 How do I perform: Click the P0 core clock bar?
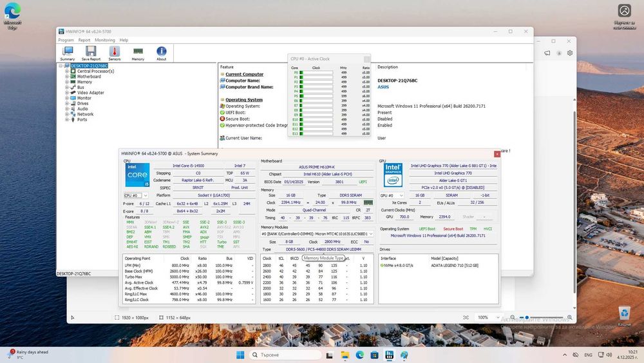(316, 72)
